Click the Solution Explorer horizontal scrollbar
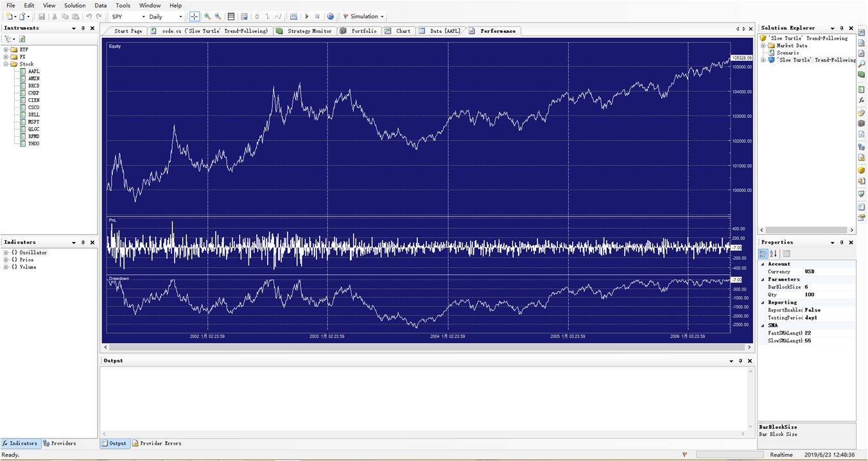Viewport: 868px width, 461px height. [x=808, y=230]
